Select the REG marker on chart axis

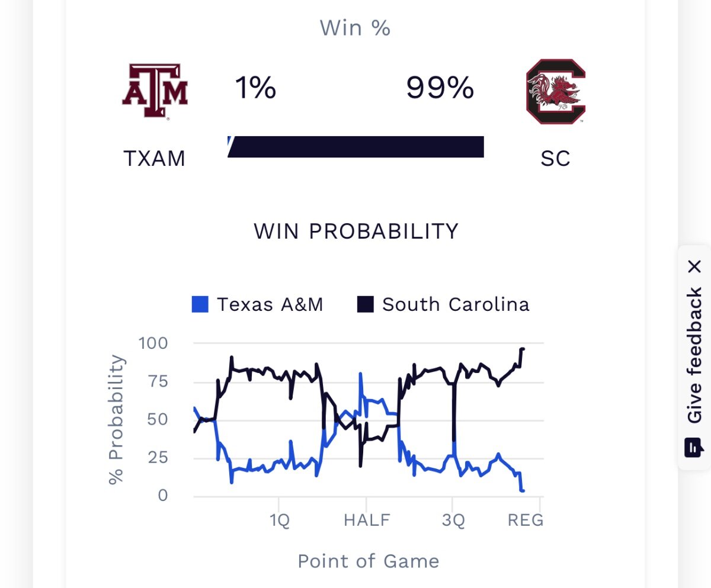click(x=526, y=520)
